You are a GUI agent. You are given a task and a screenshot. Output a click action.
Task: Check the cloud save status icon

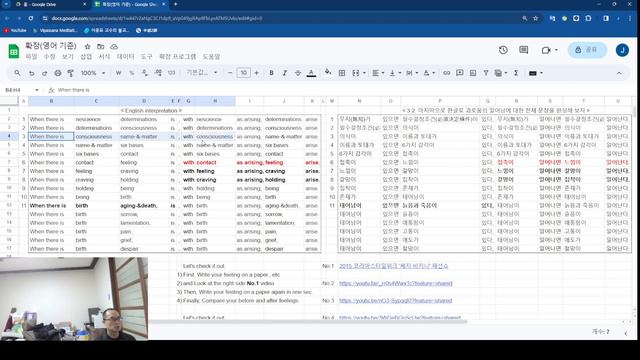[x=114, y=47]
